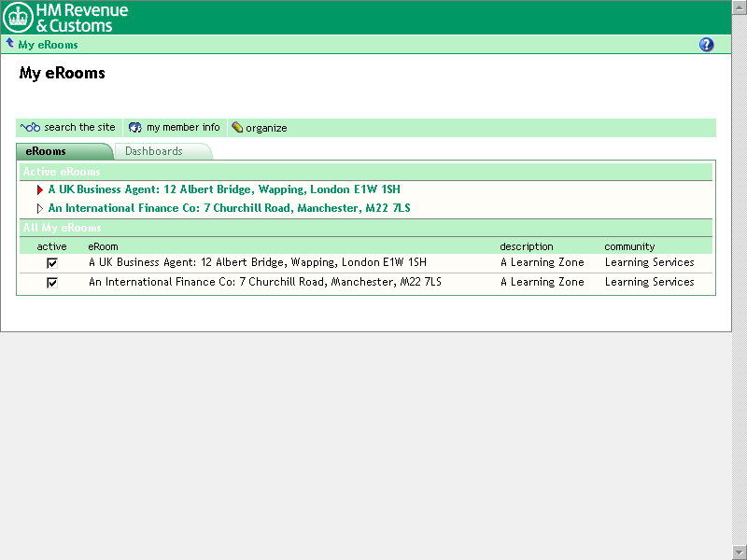Select the eRooms tab
This screenshot has width=747, height=560.
(x=47, y=151)
